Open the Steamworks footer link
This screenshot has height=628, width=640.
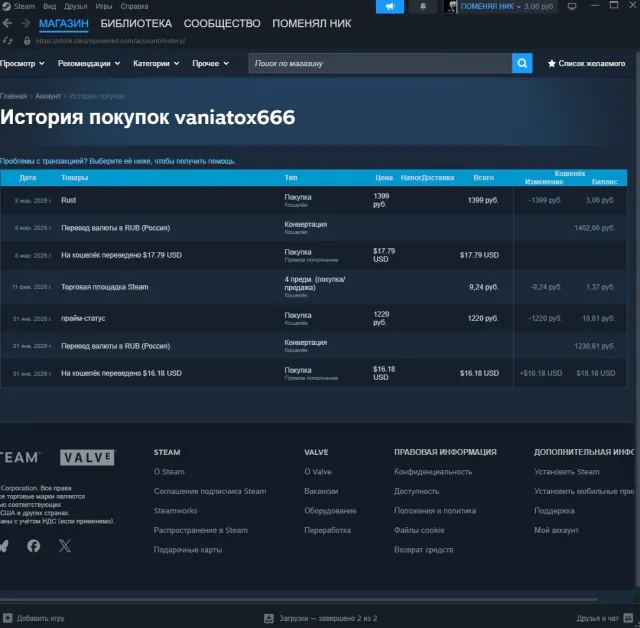click(x=176, y=511)
